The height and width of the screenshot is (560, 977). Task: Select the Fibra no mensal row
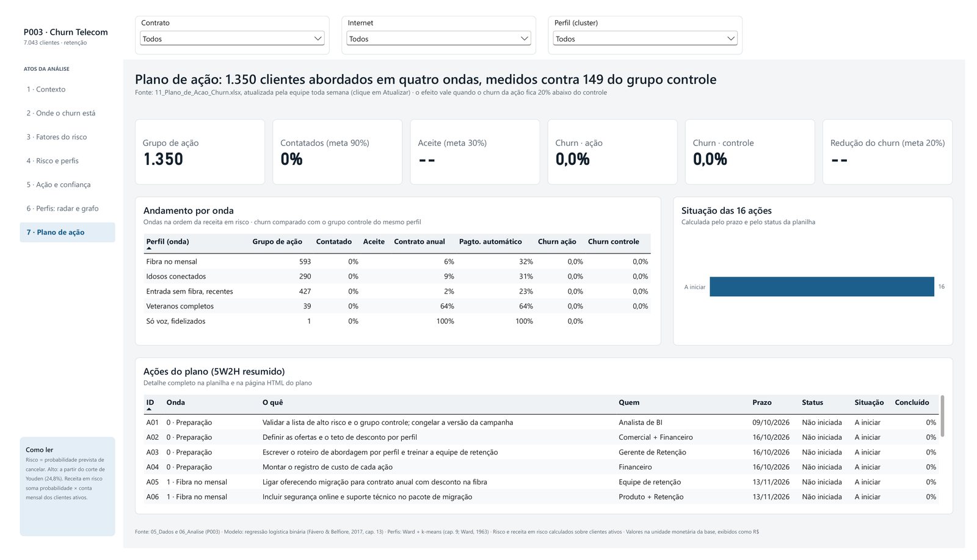coord(397,261)
